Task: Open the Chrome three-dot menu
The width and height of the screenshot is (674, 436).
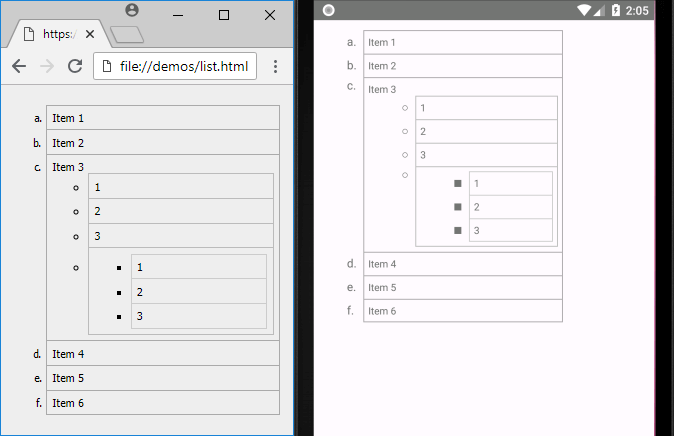Action: 276,66
